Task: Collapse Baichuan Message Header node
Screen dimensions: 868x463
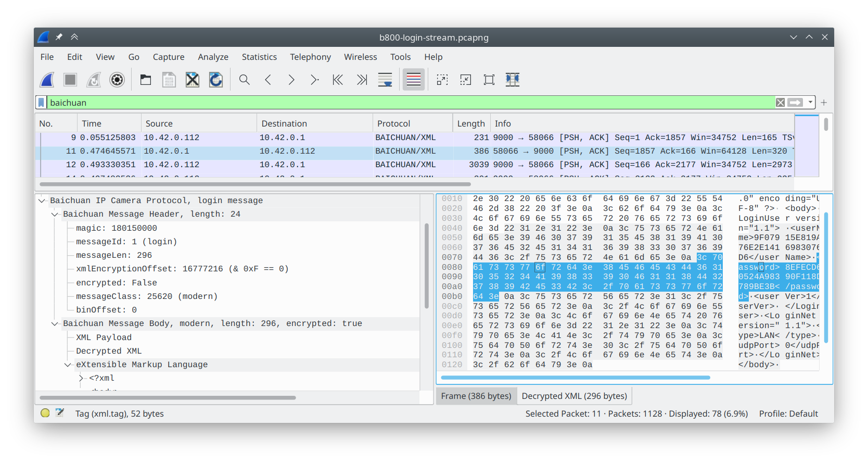Action: tap(55, 214)
